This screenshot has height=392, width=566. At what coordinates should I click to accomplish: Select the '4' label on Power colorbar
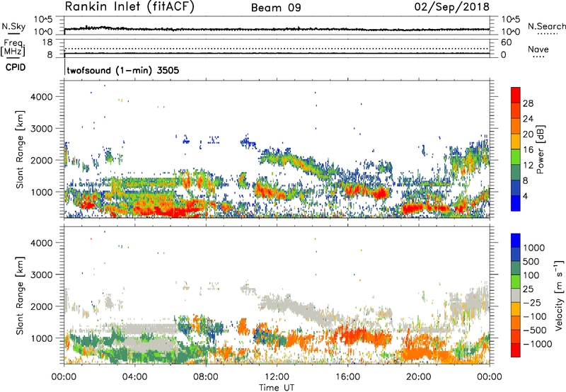[x=525, y=196]
